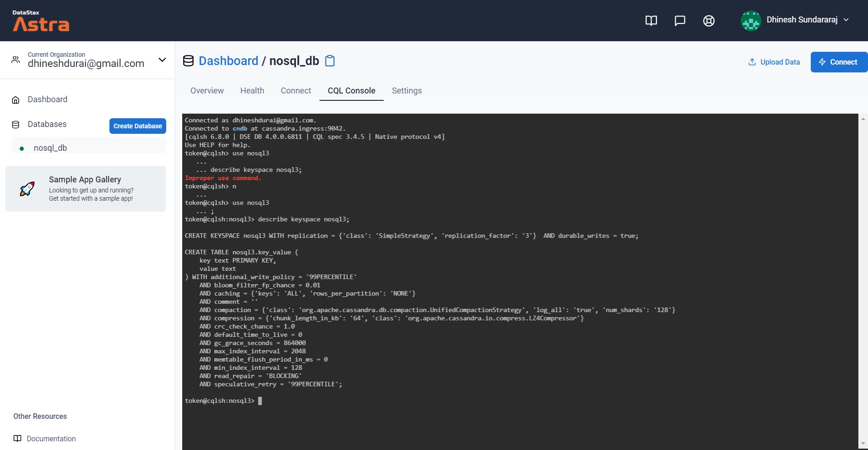Screen dimensions: 868x450
Task: Click the Databases stack icon in sidebar
Action: (15, 124)
